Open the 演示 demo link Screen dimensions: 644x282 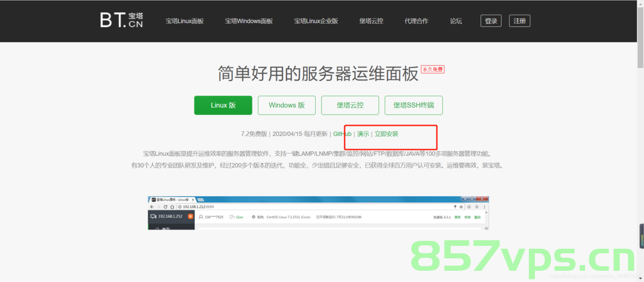363,134
